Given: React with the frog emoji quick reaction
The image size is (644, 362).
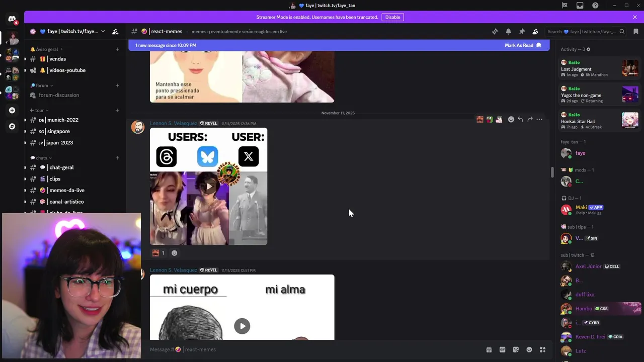Looking at the screenshot, I should click(490, 119).
